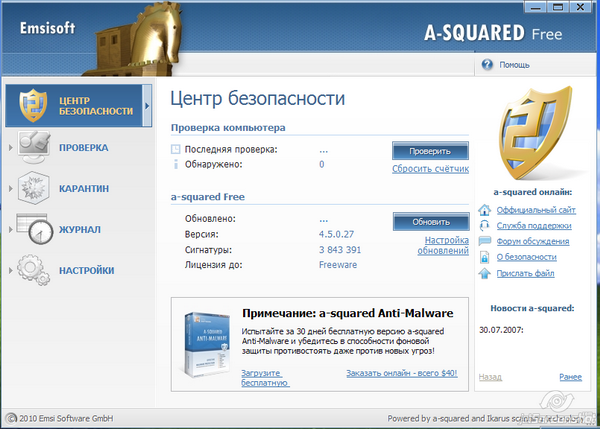Open Форум обсуждения link
Screen dimensions: 600x429
coord(533,241)
